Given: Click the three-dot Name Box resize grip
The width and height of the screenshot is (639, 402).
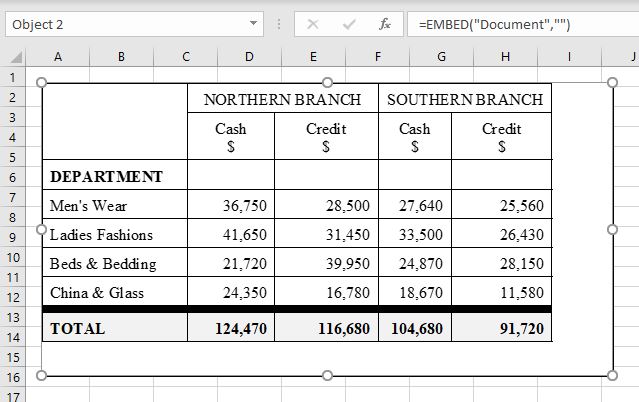Looking at the screenshot, I should pos(278,24).
